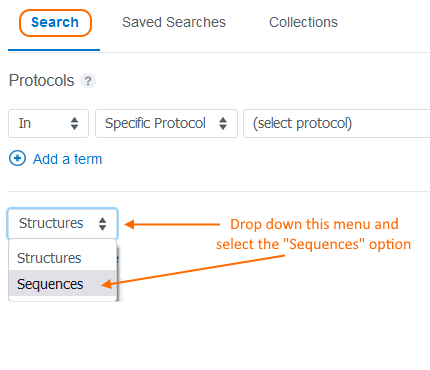Collapse the Structures dropdown menu

click(x=63, y=223)
